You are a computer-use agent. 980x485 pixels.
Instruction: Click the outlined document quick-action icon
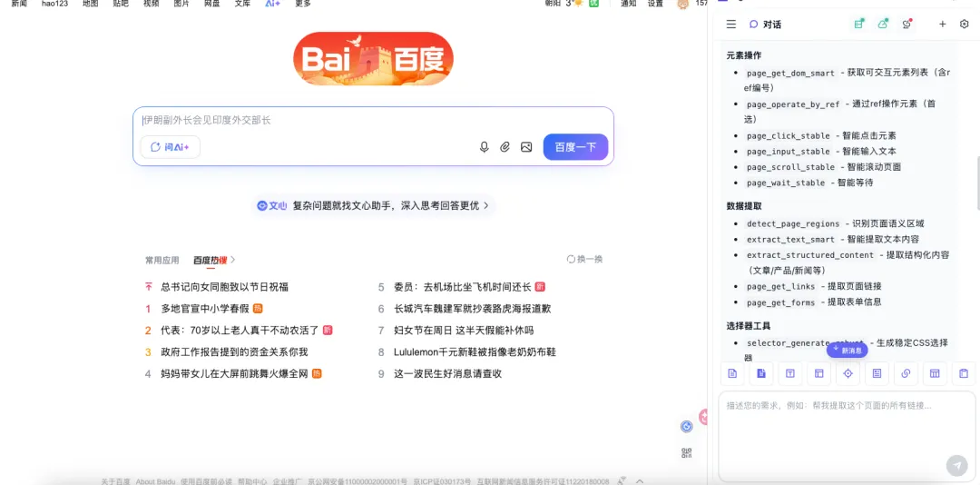732,373
